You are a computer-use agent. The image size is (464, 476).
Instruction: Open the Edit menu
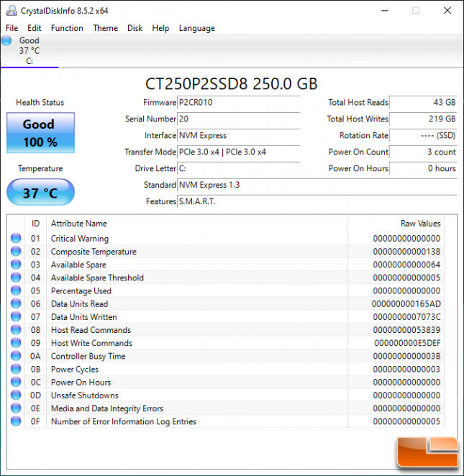[x=34, y=28]
